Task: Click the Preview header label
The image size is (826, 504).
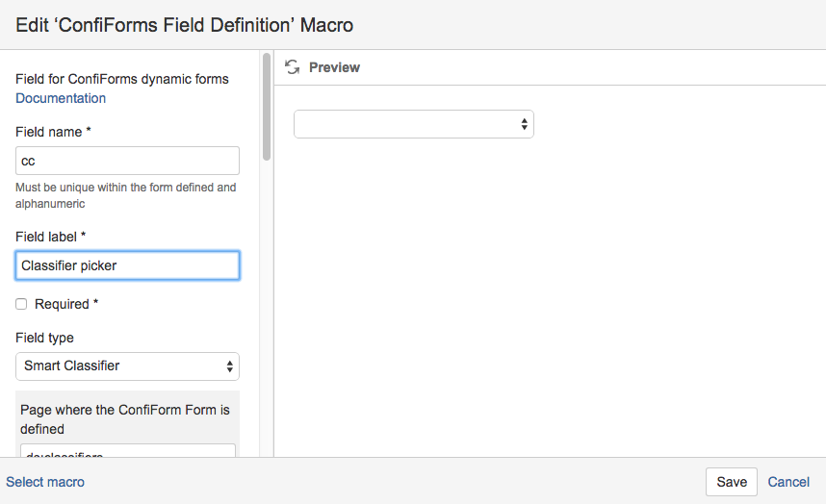Action: [334, 67]
